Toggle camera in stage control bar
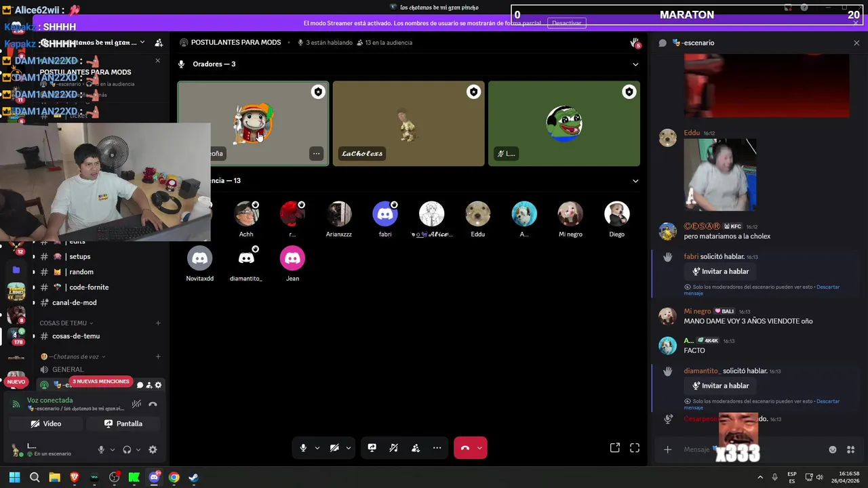Image resolution: width=868 pixels, height=488 pixels. coord(334,448)
